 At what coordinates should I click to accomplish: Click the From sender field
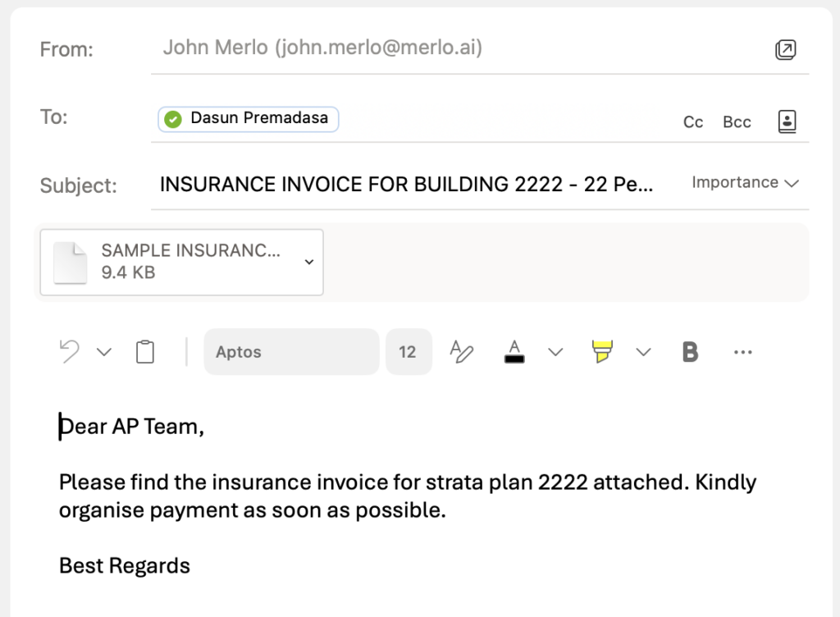click(322, 48)
